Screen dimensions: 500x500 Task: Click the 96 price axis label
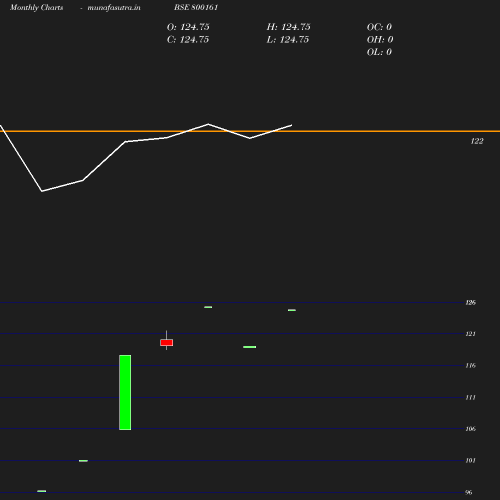click(x=469, y=492)
